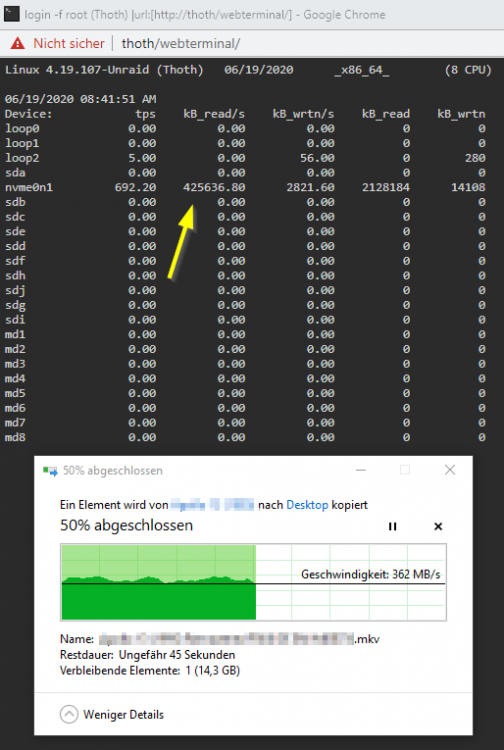Viewport: 504px width, 750px height.
Task: Click the '50% abgeschlossen' heading text
Action: coord(126,525)
